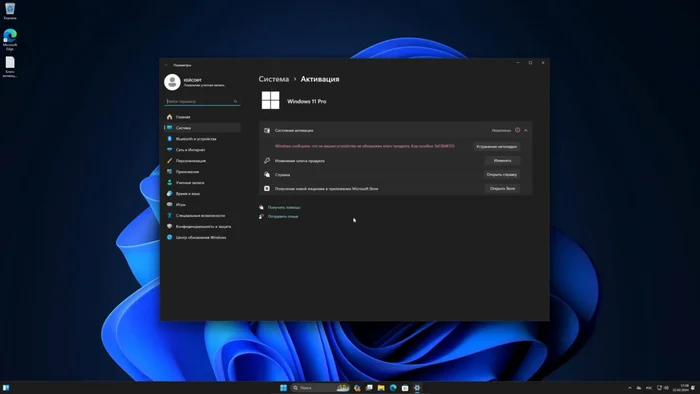Go back using the Settings back arrow
This screenshot has width=700, height=394.
(166, 65)
